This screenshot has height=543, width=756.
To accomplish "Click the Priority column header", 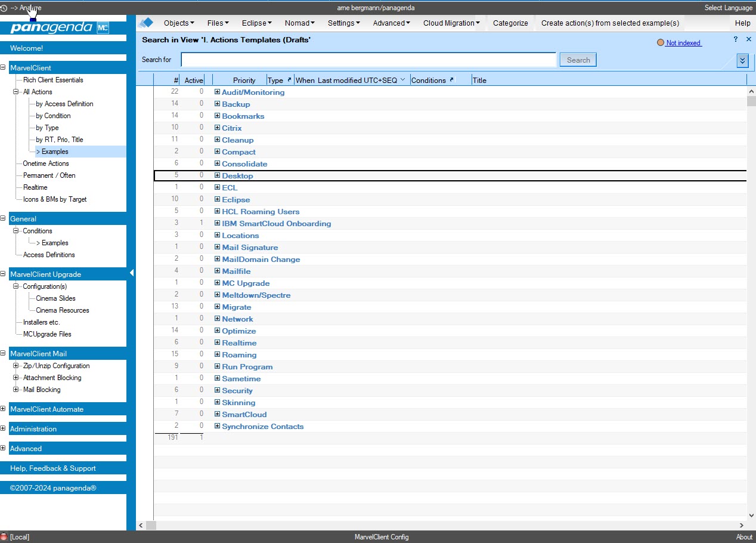I will pyautogui.click(x=244, y=80).
